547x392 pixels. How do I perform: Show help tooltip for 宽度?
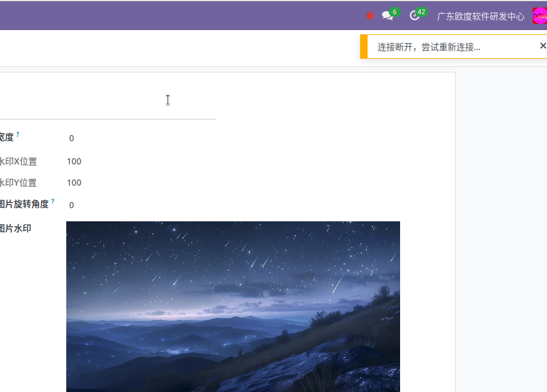[x=18, y=134]
